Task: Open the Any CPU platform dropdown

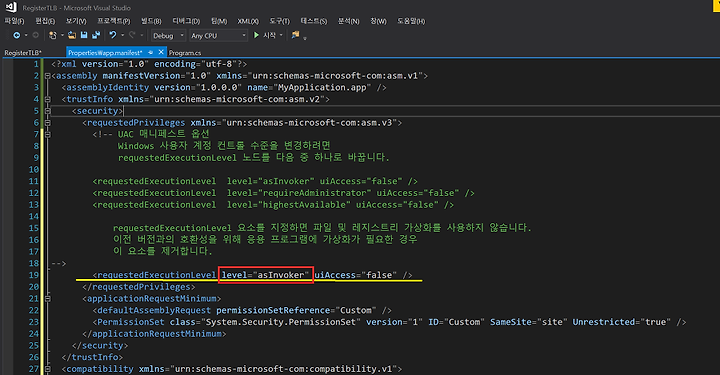Action: [218, 36]
